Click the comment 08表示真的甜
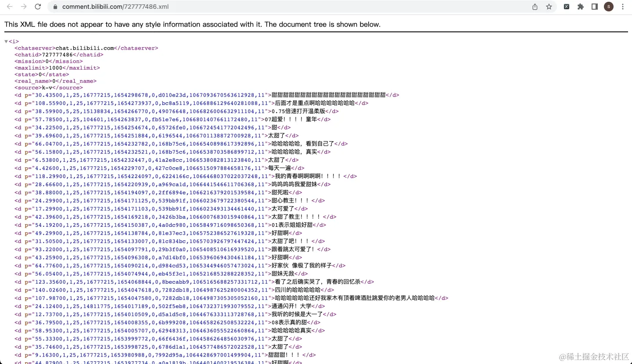The height and width of the screenshot is (364, 632). tap(289, 322)
